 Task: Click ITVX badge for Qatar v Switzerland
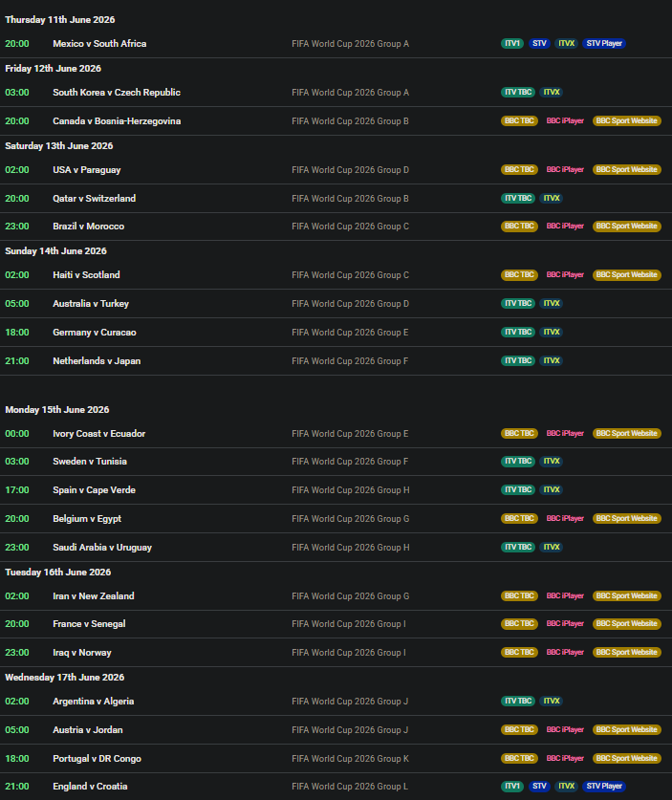(x=552, y=198)
